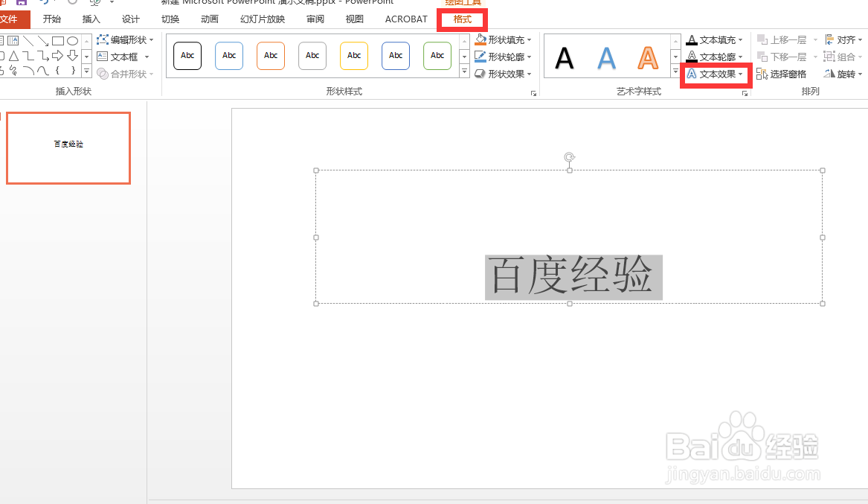Switch to the Transitions (切换) tab
This screenshot has height=504, width=868.
(170, 19)
